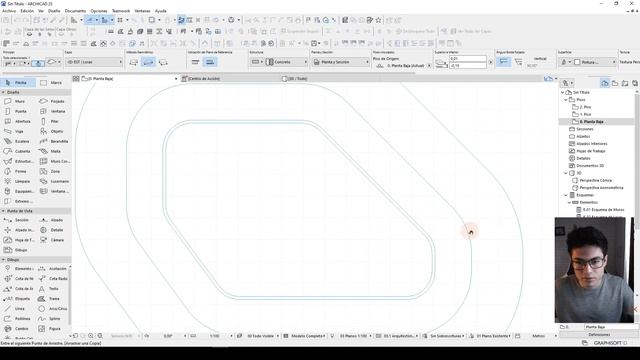This screenshot has width=640, height=360.
Task: Open the Documento menu
Action: click(x=75, y=11)
